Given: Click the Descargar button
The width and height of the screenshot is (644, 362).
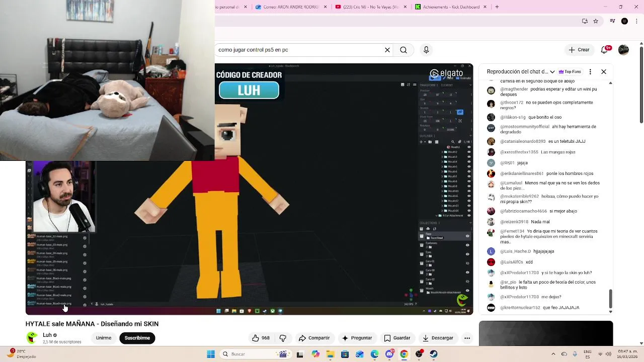Looking at the screenshot, I should coord(438,338).
